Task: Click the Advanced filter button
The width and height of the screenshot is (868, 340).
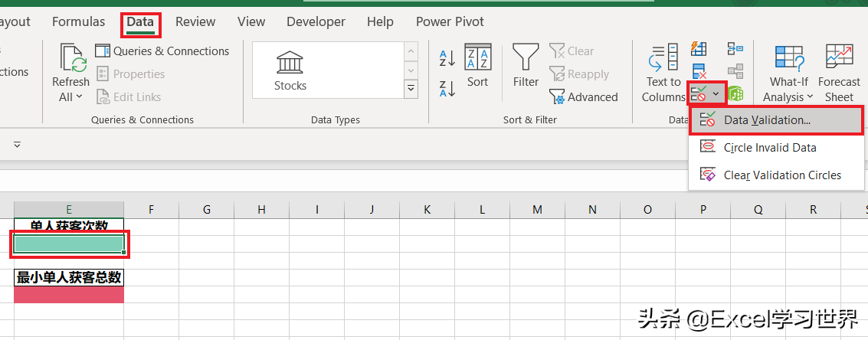Action: click(584, 97)
